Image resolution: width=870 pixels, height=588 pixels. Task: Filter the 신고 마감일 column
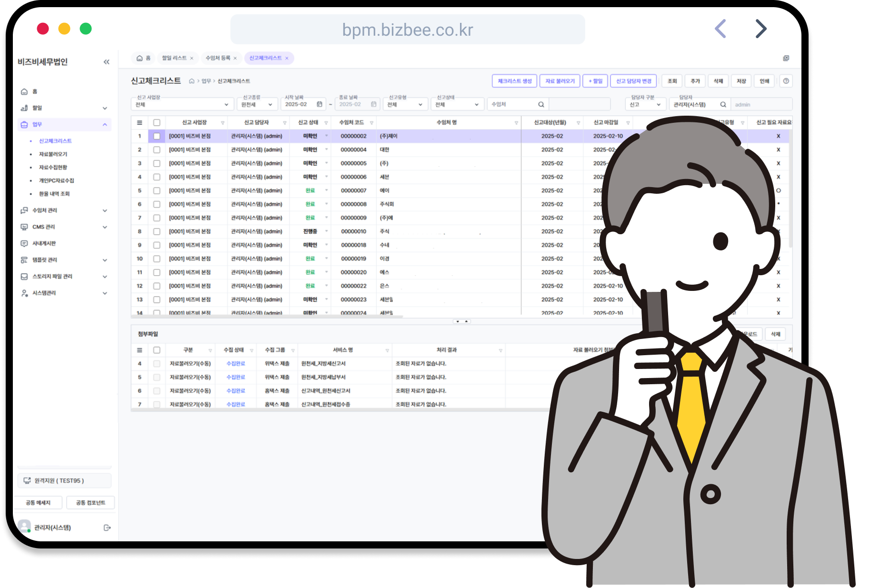click(628, 123)
